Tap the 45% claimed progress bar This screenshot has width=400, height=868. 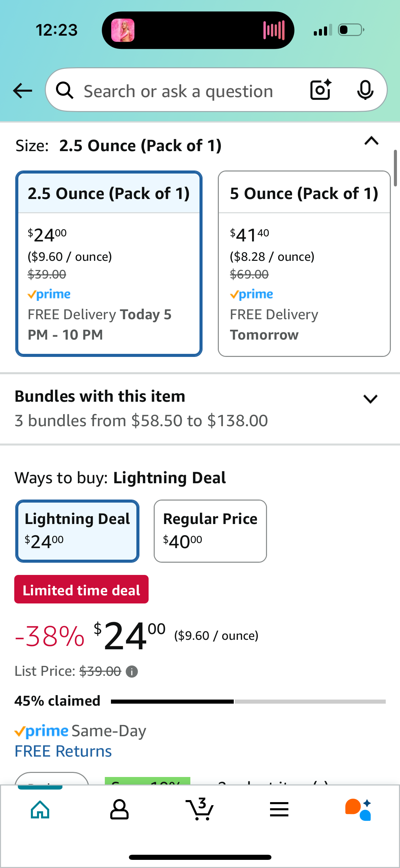[248, 701]
